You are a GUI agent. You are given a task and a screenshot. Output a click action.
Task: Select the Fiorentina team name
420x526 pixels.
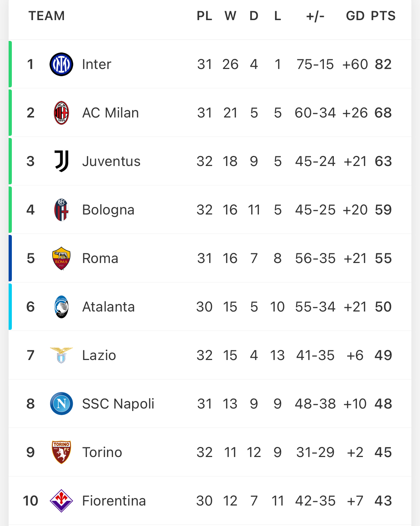tap(114, 501)
